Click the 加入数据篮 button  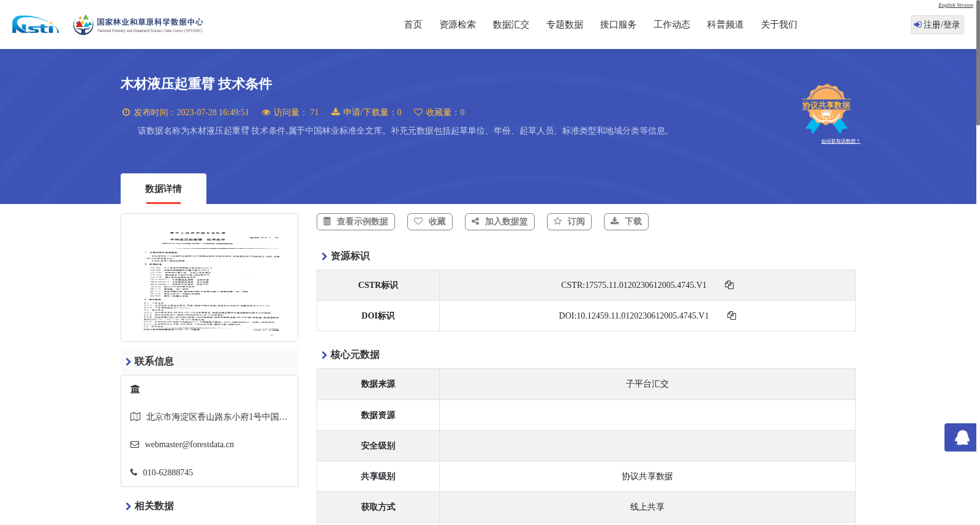500,222
